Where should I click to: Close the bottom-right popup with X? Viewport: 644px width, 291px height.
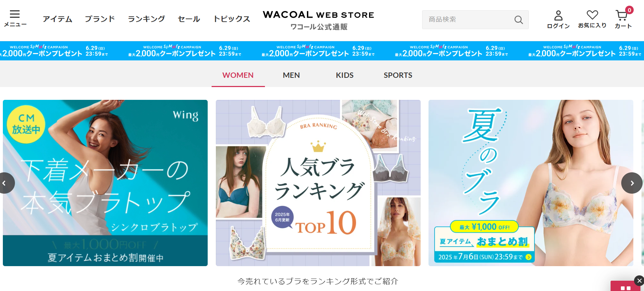coord(639,281)
